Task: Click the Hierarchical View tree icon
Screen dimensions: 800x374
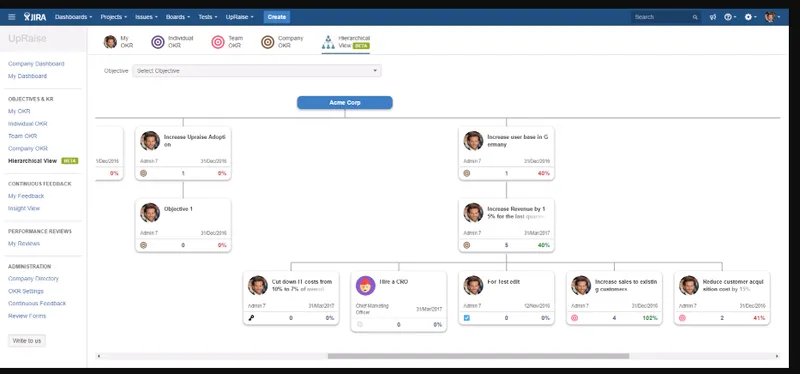Action: 328,42
